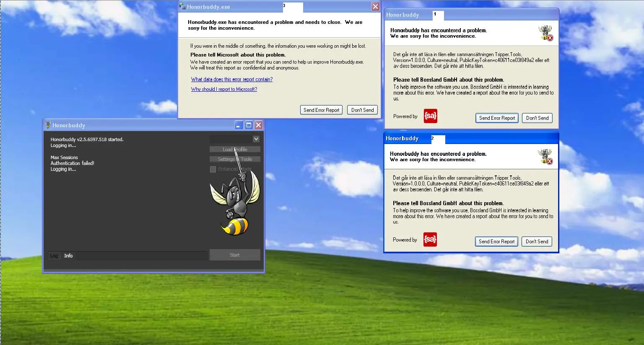Click upper Honorbuddy error dialog title bar

pyautogui.click(x=472, y=15)
